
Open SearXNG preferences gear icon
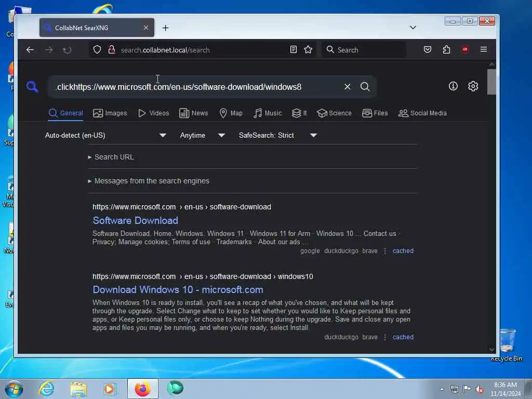pyautogui.click(x=473, y=86)
